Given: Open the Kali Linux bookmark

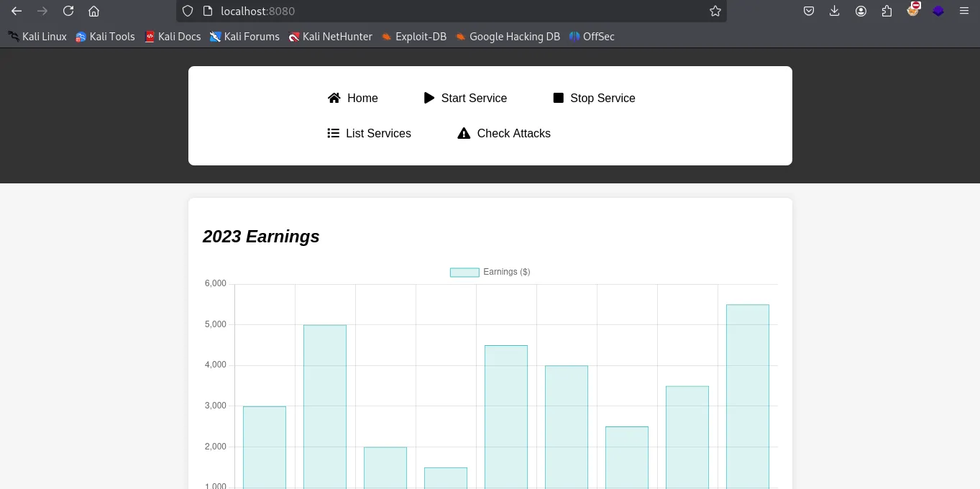Looking at the screenshot, I should tap(37, 37).
